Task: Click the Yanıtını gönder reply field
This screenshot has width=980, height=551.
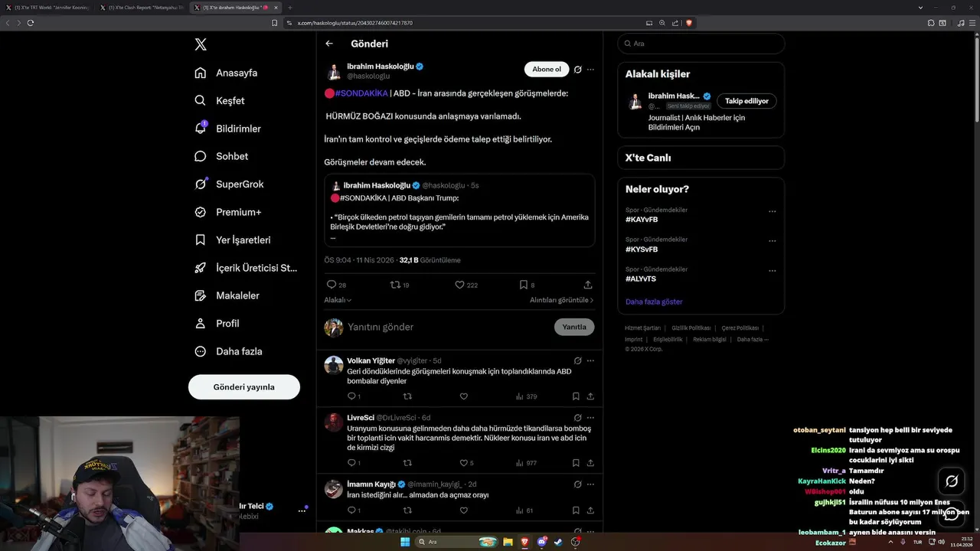Action: pyautogui.click(x=448, y=327)
